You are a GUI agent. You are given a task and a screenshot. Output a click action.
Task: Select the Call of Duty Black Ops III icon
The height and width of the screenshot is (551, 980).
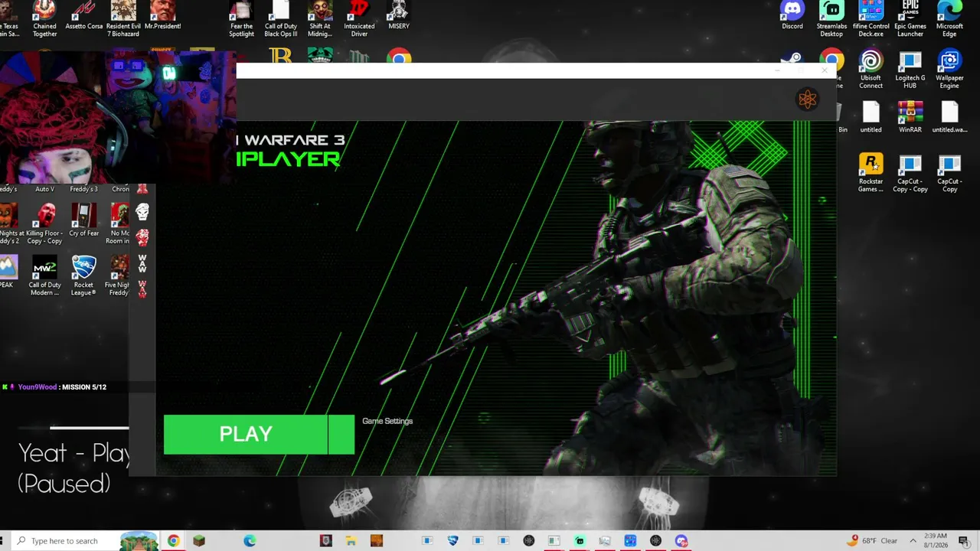(x=281, y=18)
